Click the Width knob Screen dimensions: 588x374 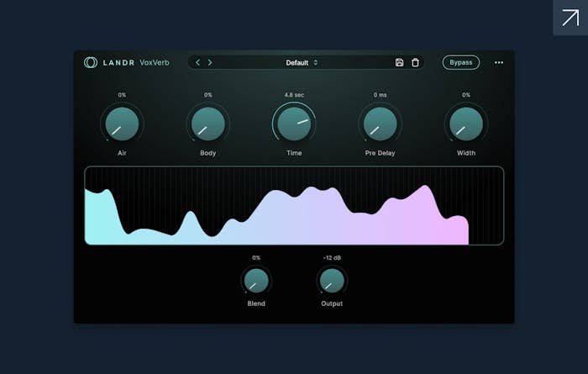click(466, 124)
